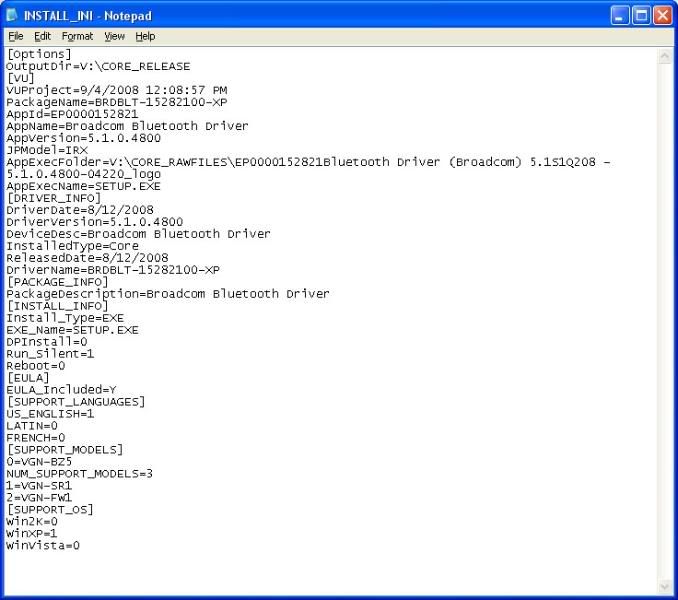This screenshot has width=678, height=600.
Task: Open the View menu
Action: pos(115,36)
